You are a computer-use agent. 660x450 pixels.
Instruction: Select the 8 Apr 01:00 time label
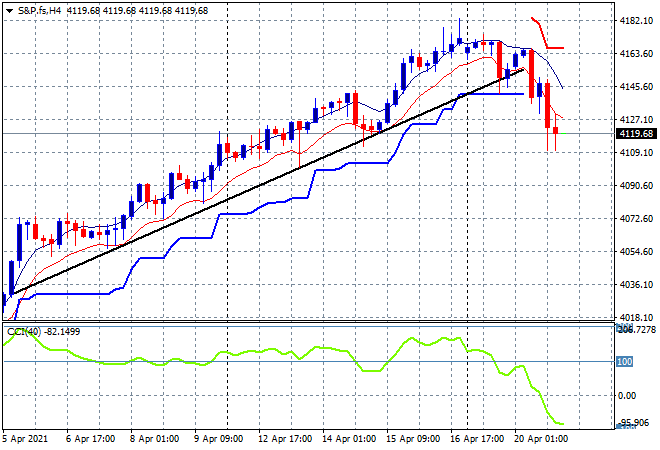click(x=154, y=439)
